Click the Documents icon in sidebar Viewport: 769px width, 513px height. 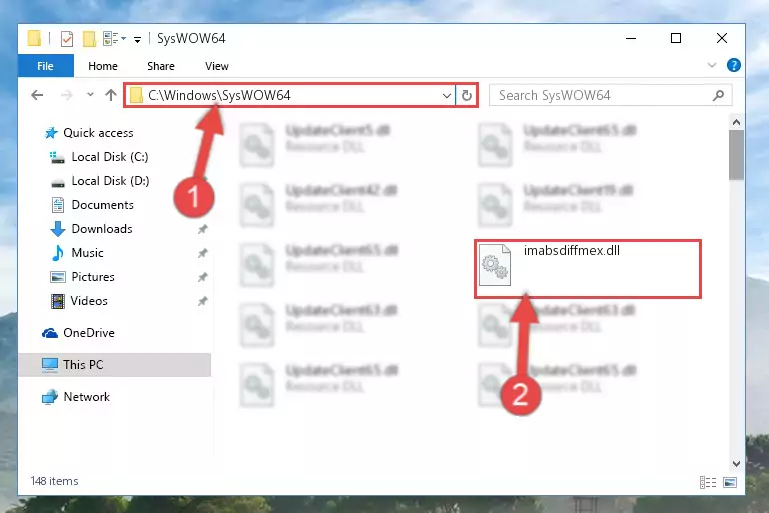(x=58, y=205)
